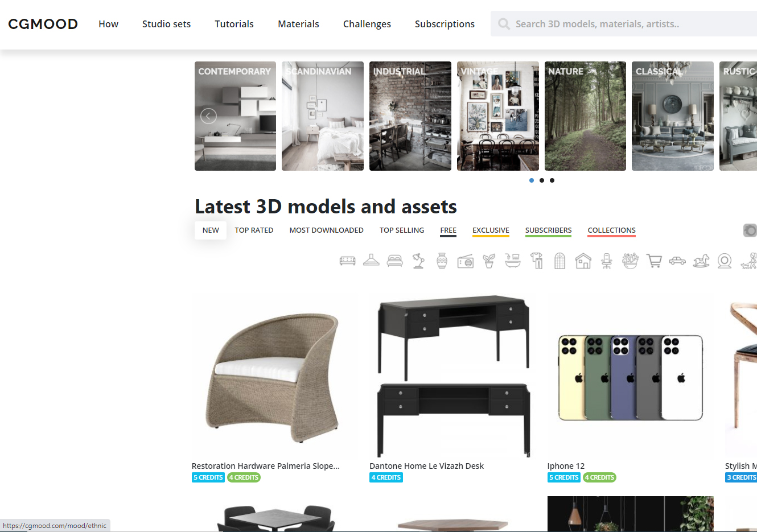The image size is (757, 532).
Task: Go to the second carousel page dot
Action: 542,180
